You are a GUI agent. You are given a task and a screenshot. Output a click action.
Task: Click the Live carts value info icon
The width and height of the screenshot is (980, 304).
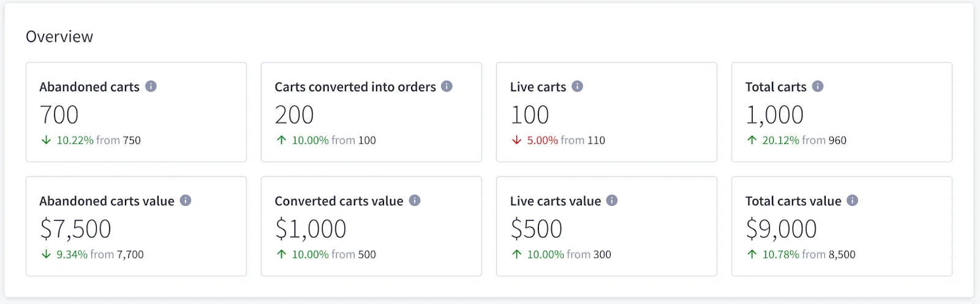click(x=612, y=200)
